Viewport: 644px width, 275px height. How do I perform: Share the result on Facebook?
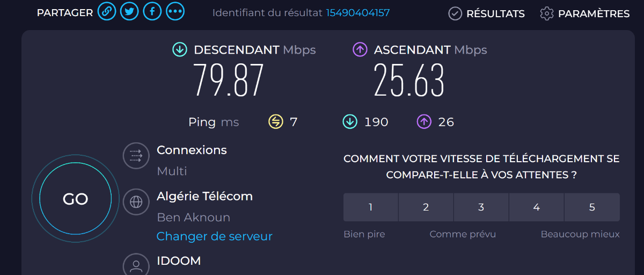tap(152, 12)
